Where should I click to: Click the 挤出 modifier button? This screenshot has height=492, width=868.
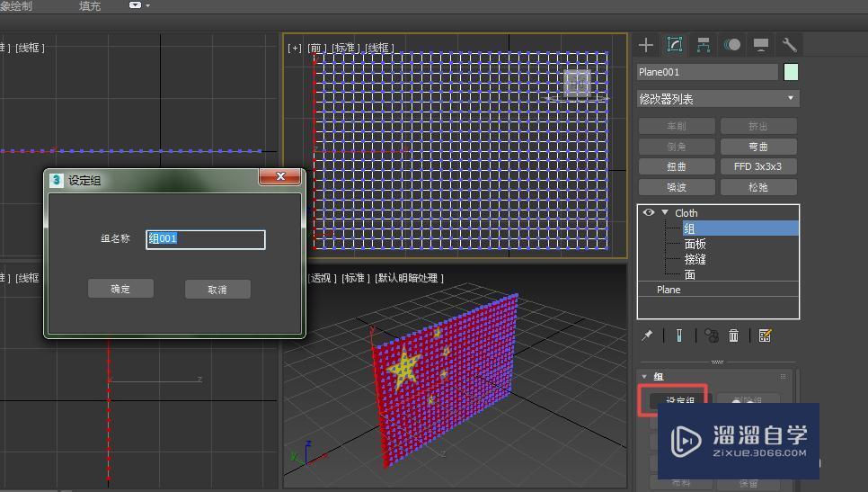pos(758,126)
